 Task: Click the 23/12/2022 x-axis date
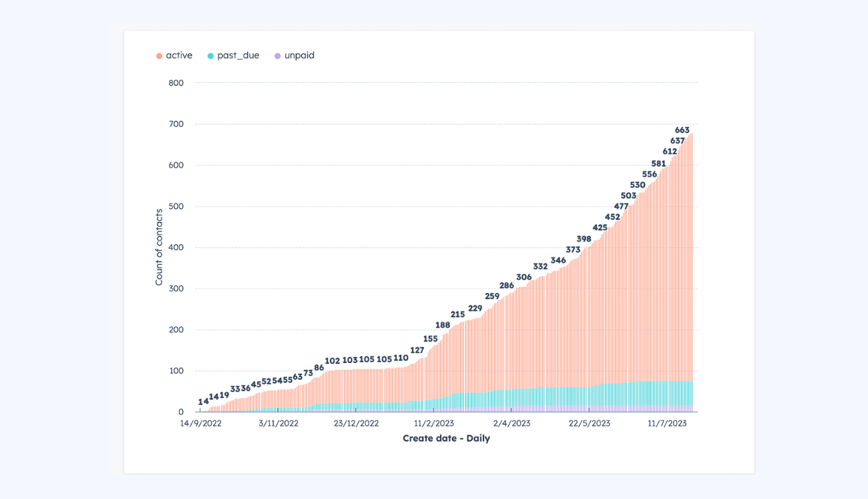pos(356,423)
